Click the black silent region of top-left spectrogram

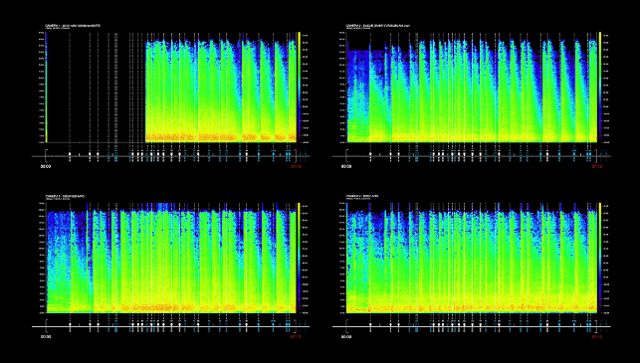pyautogui.click(x=96, y=87)
